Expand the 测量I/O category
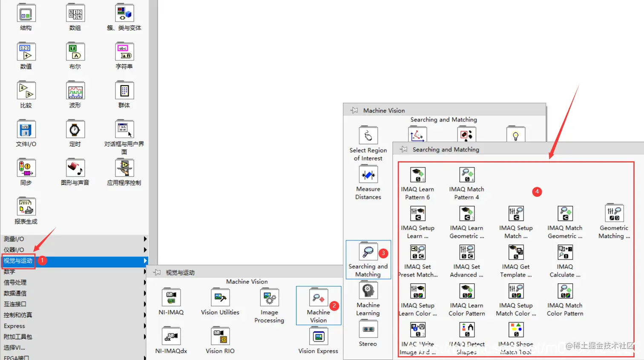Screen dimensions: 644x360 [75, 239]
